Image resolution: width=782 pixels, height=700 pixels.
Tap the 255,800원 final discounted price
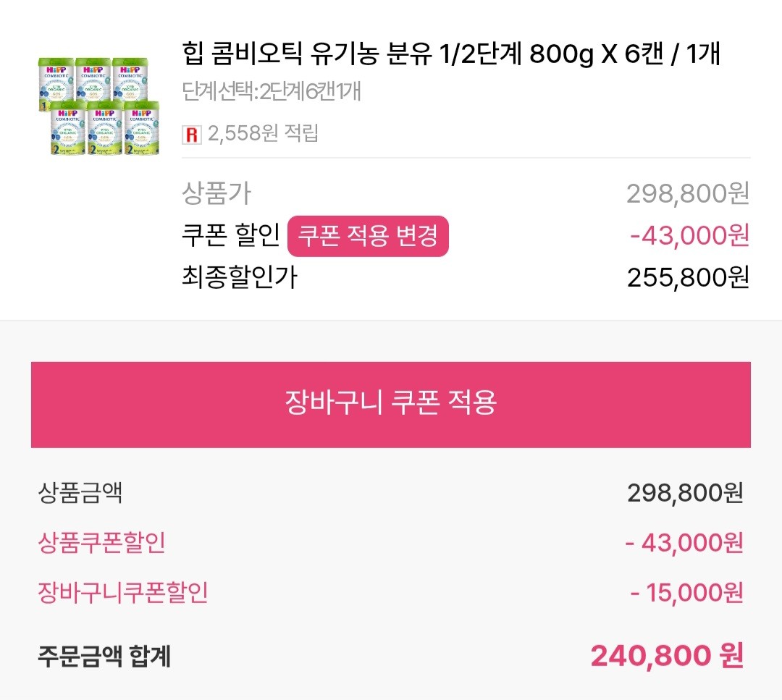687,277
